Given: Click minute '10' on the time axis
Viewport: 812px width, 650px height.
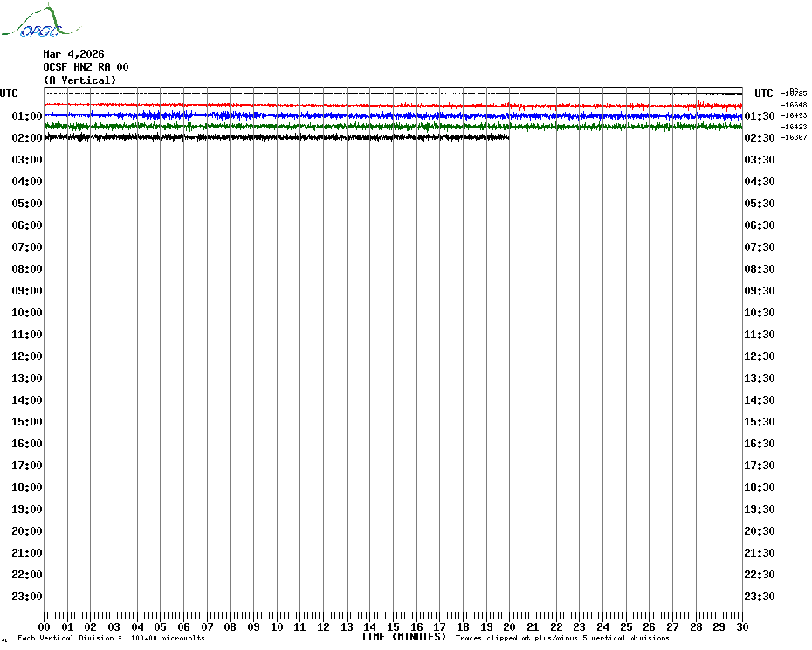Looking at the screenshot, I should 277,626.
